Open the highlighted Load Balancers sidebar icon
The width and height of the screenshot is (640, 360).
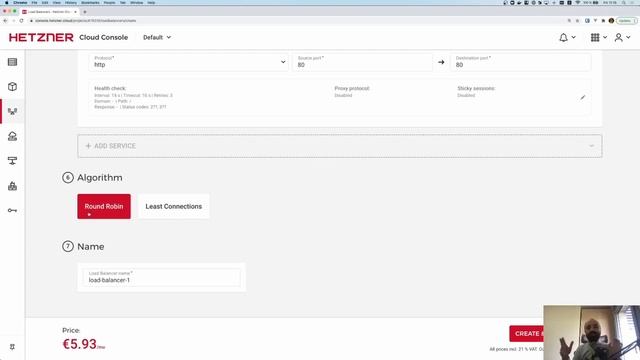tap(12, 111)
